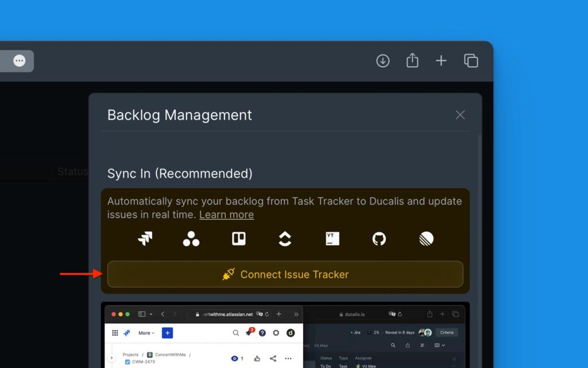Open a new tab with the plus icon
The width and height of the screenshot is (588, 368).
[x=442, y=61]
